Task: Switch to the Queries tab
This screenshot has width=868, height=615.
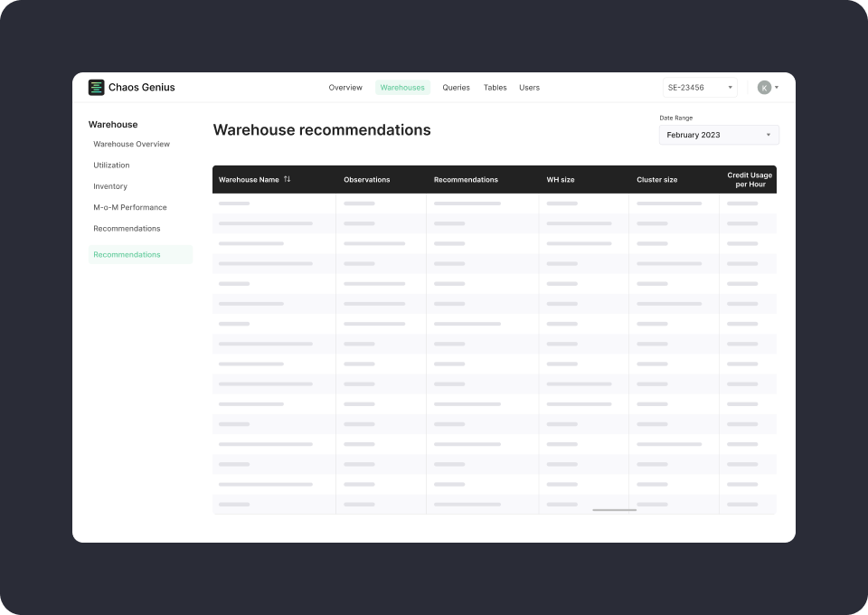Action: 456,87
